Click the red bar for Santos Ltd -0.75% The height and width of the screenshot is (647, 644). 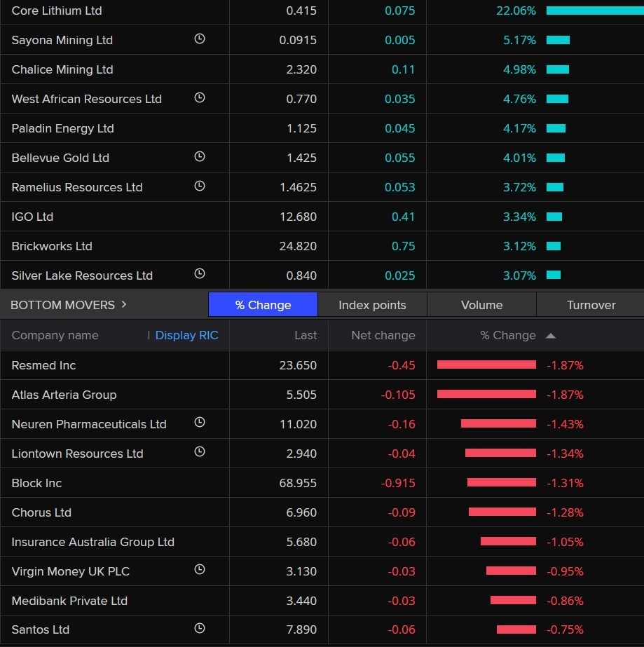[516, 629]
